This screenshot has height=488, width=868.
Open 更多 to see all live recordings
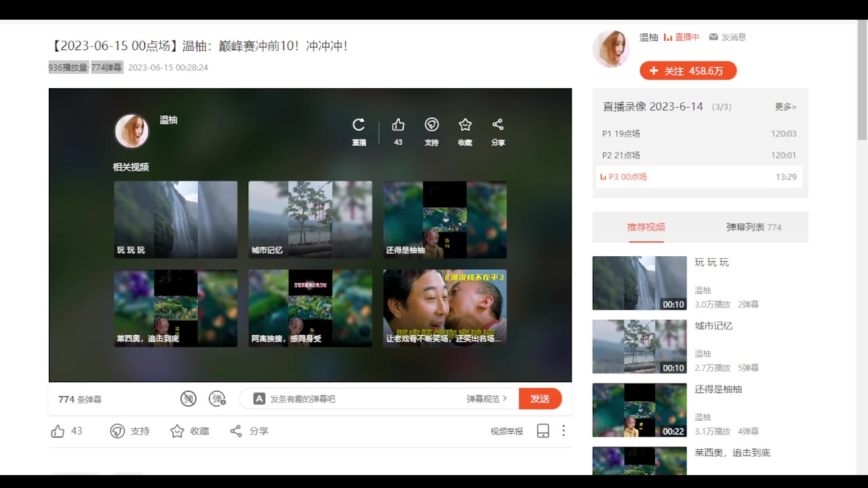click(x=785, y=106)
